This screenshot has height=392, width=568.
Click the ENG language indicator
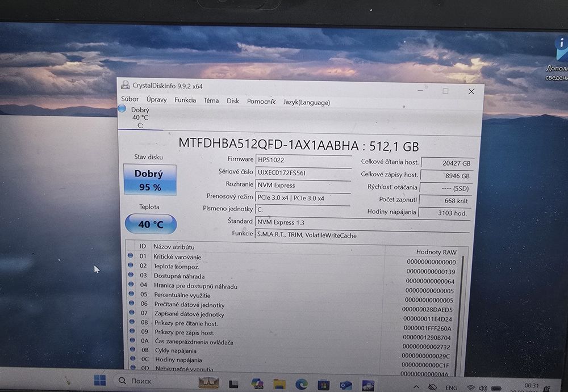451,387
